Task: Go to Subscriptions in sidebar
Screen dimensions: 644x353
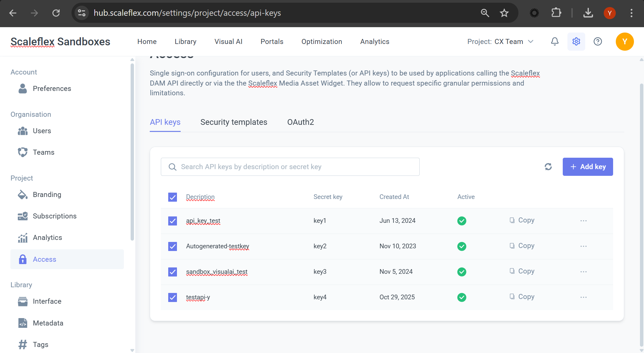Action: click(x=54, y=216)
